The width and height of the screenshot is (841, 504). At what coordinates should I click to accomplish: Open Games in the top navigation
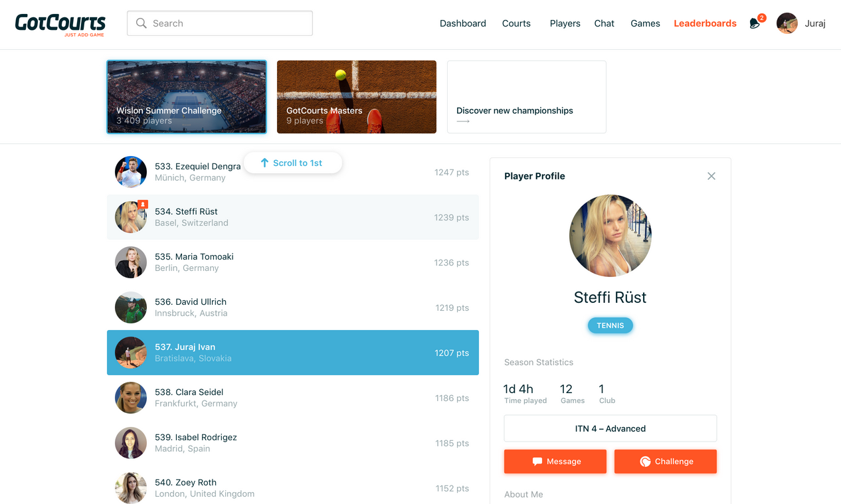pyautogui.click(x=645, y=23)
